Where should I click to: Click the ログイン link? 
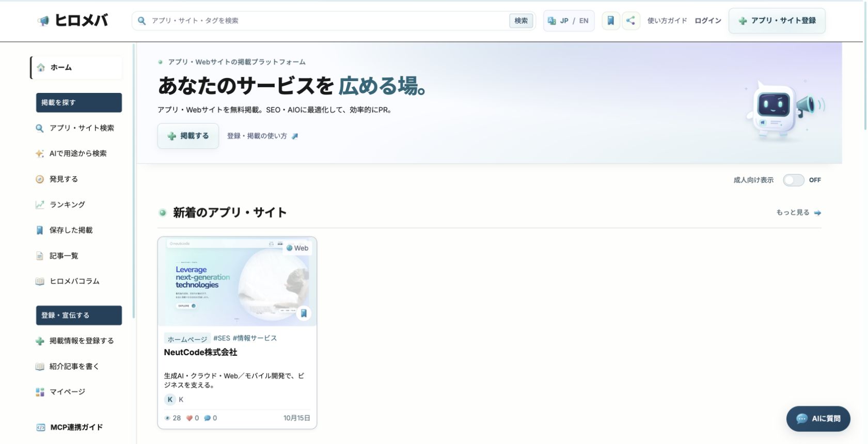pyautogui.click(x=707, y=21)
